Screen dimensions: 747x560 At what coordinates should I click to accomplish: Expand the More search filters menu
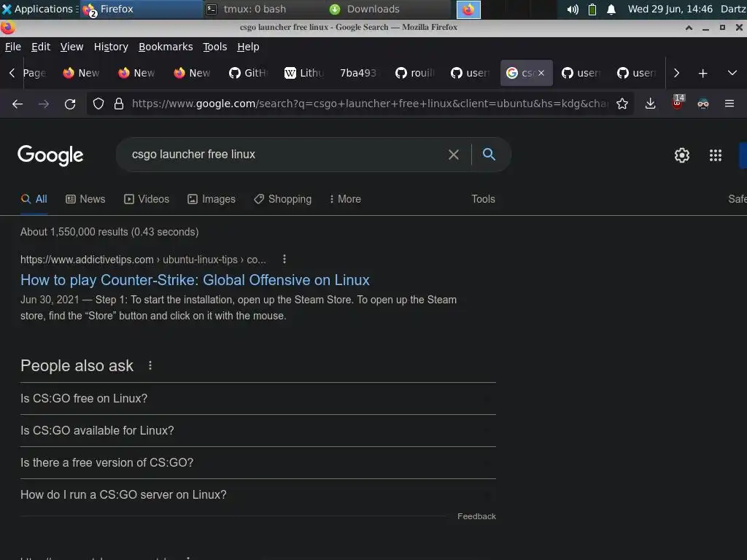(x=345, y=199)
